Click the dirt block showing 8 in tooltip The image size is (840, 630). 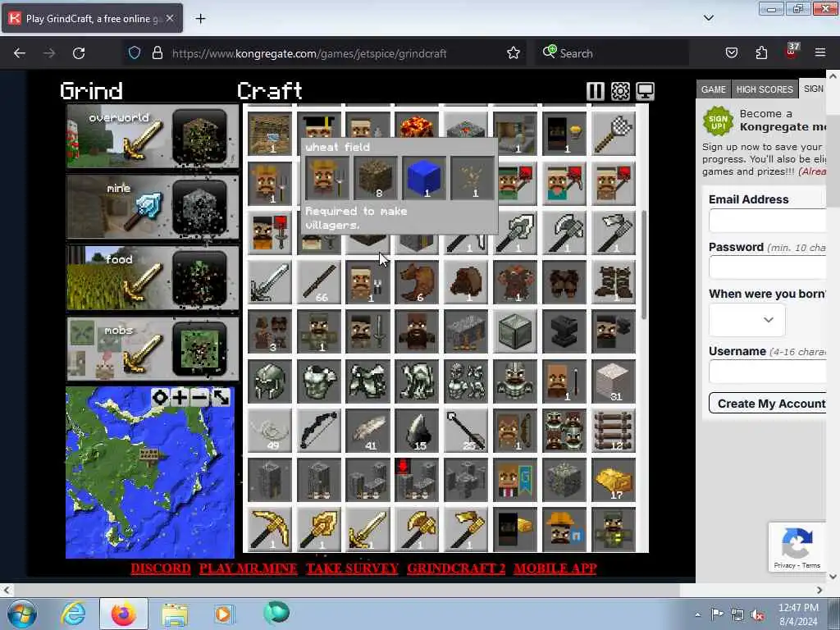coord(376,178)
